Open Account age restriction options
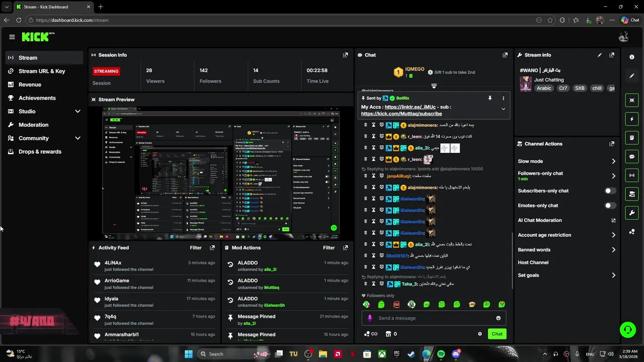644x362 pixels. 567,235
